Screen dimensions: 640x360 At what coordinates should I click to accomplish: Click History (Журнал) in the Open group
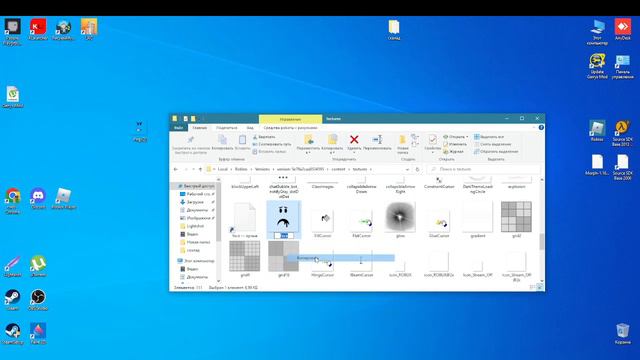453,151
